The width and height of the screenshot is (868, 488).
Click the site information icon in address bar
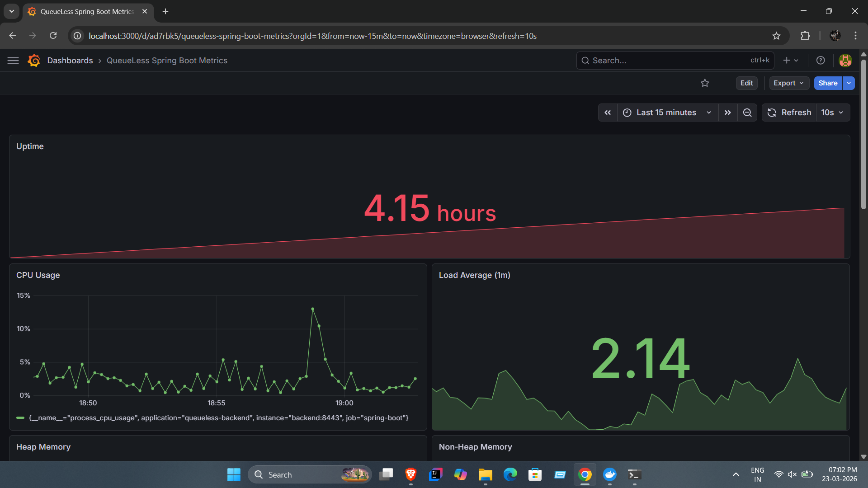coord(78,36)
